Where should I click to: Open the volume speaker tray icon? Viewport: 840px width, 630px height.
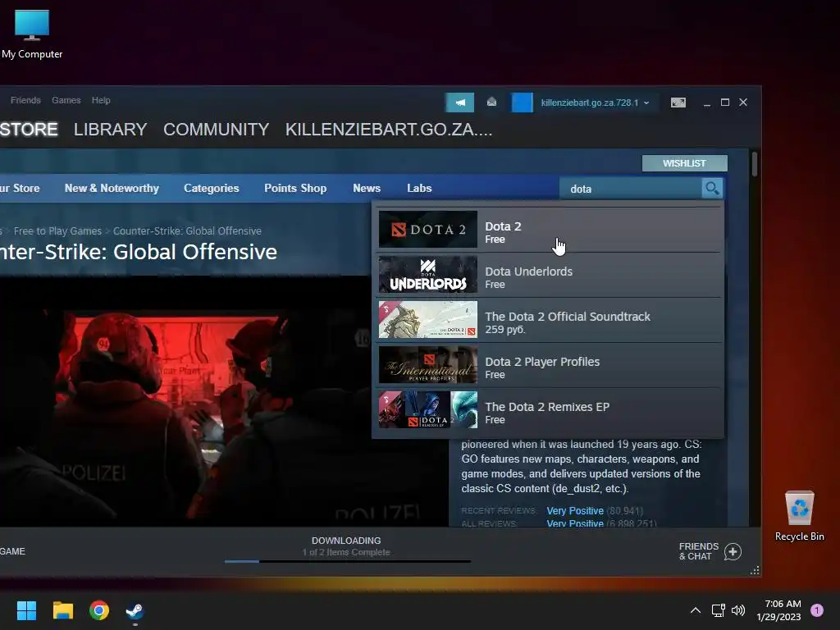point(738,610)
